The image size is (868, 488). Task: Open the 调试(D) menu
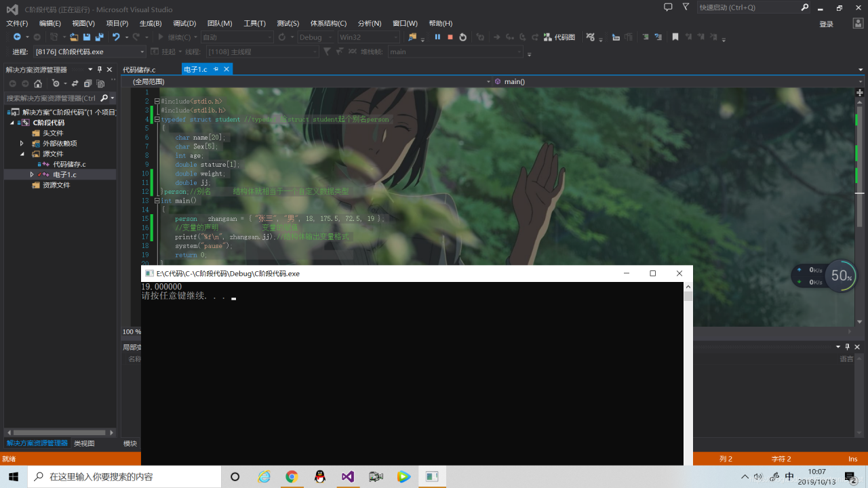[x=184, y=24]
